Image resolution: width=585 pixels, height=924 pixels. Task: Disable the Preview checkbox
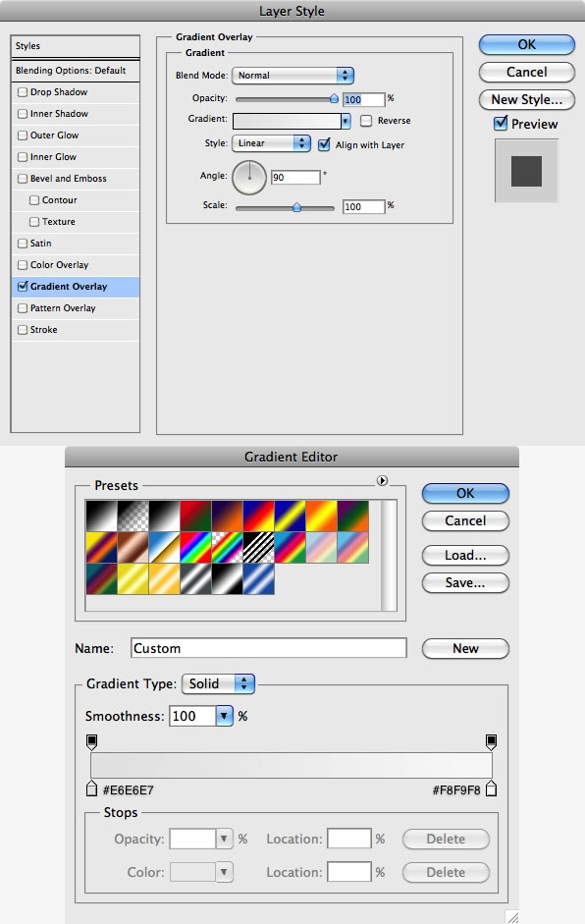[501, 124]
